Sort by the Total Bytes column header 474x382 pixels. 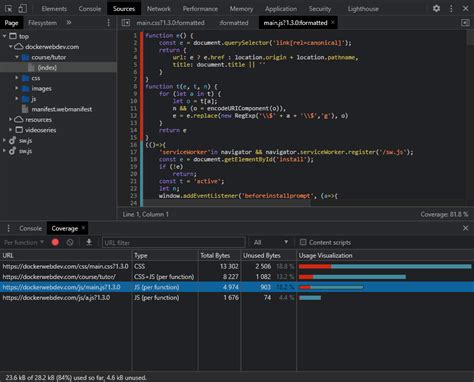(219, 255)
